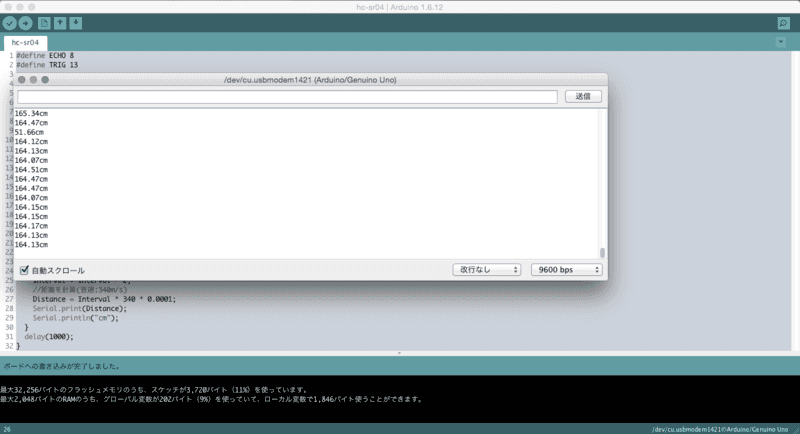The image size is (800, 434).
Task: Click the Verify sketch checkmark icon
Action: [10, 22]
